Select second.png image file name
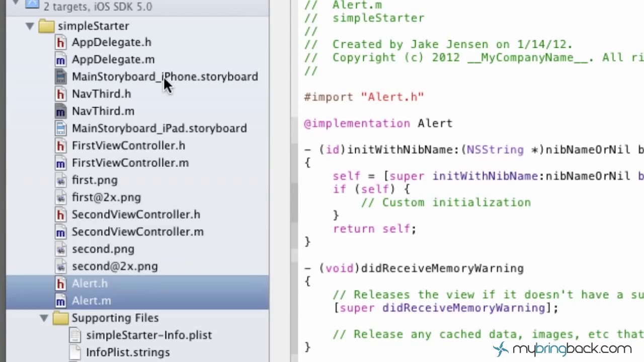The image size is (644, 362). (103, 249)
